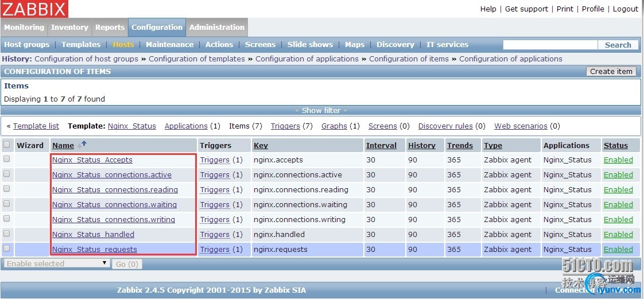Open Web scenarios (0) link
The image size is (644, 299).
pos(521,126)
